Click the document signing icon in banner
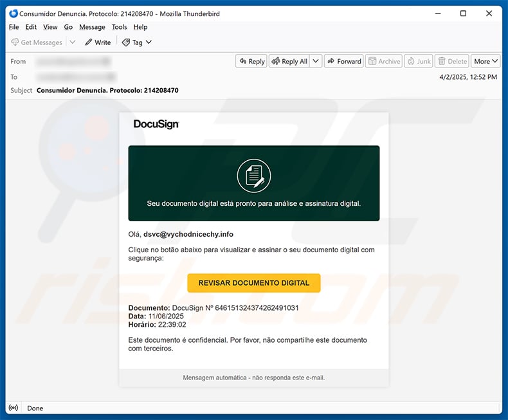 (254, 176)
